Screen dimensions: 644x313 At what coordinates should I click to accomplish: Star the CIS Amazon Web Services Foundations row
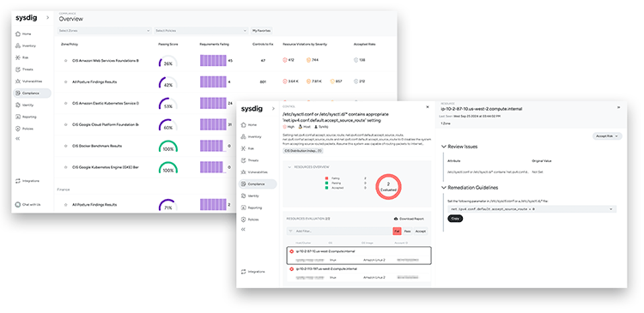pyautogui.click(x=66, y=60)
